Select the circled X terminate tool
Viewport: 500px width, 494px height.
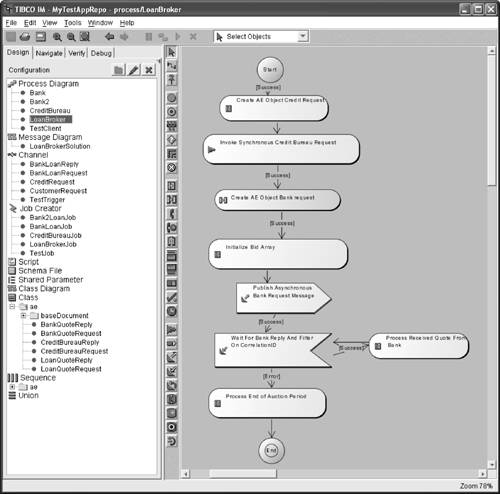(x=171, y=167)
